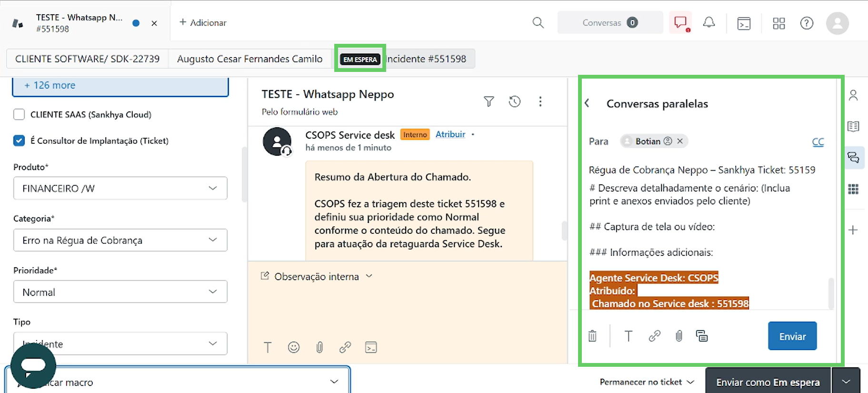Click Enviar como Em espera button
Image resolution: width=868 pixels, height=393 pixels.
(x=768, y=382)
